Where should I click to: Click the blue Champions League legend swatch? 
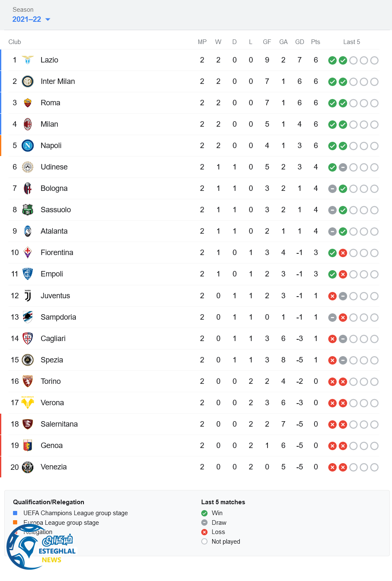coord(16,513)
